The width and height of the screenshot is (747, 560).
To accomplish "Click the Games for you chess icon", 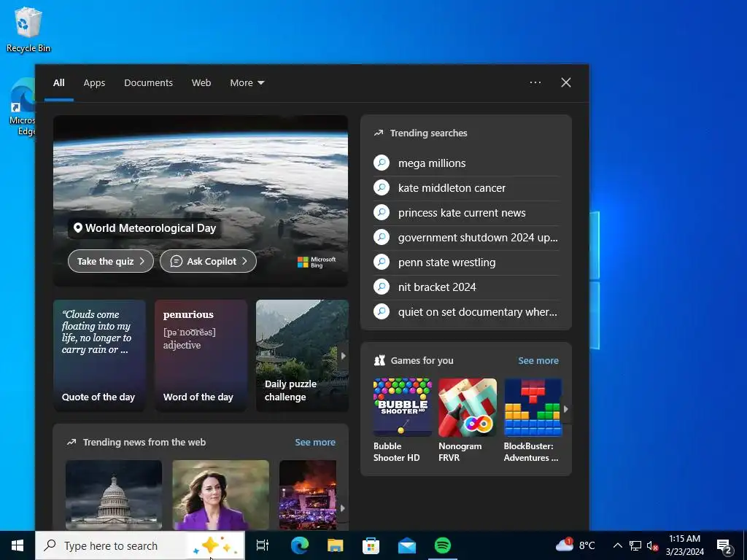I will [x=379, y=360].
